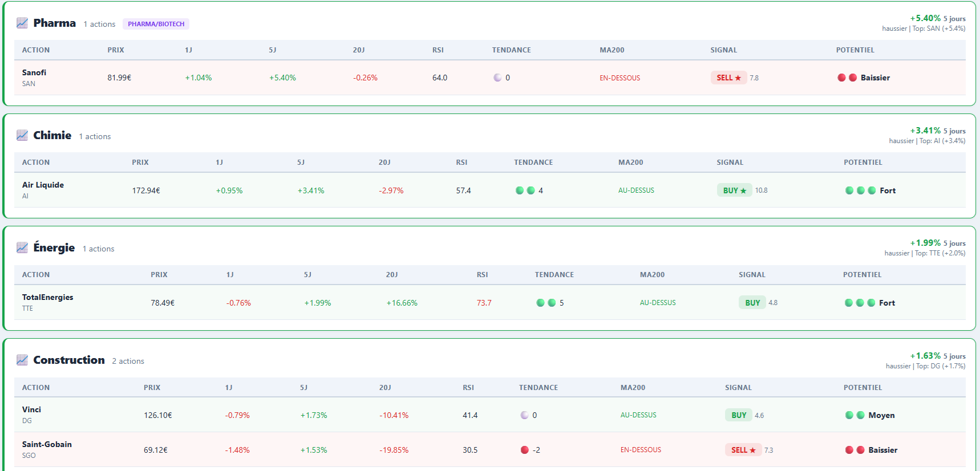Click the purple trend dot in Sanofi row
The width and height of the screenshot is (980, 471).
click(497, 78)
